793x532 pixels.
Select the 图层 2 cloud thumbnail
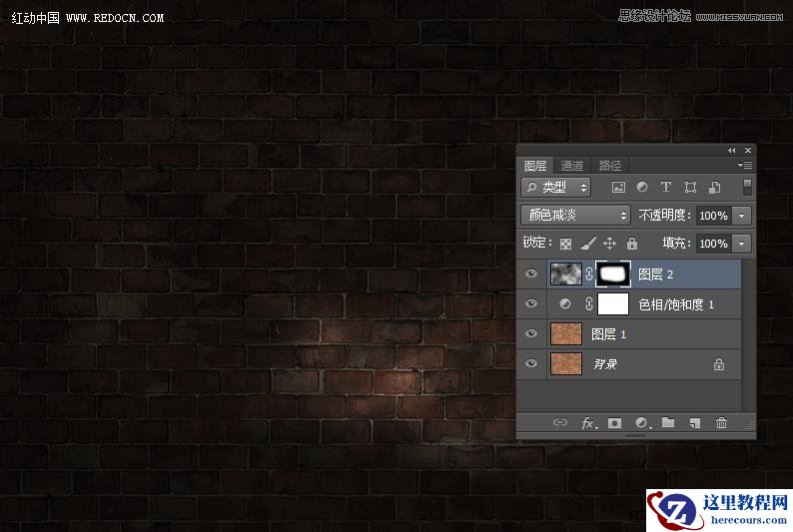pos(566,273)
